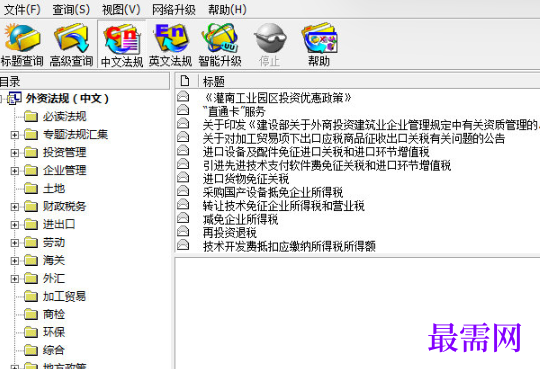The height and width of the screenshot is (369, 540).
Task: Open the 高级查询 advanced search tool
Action: pyautogui.click(x=71, y=45)
